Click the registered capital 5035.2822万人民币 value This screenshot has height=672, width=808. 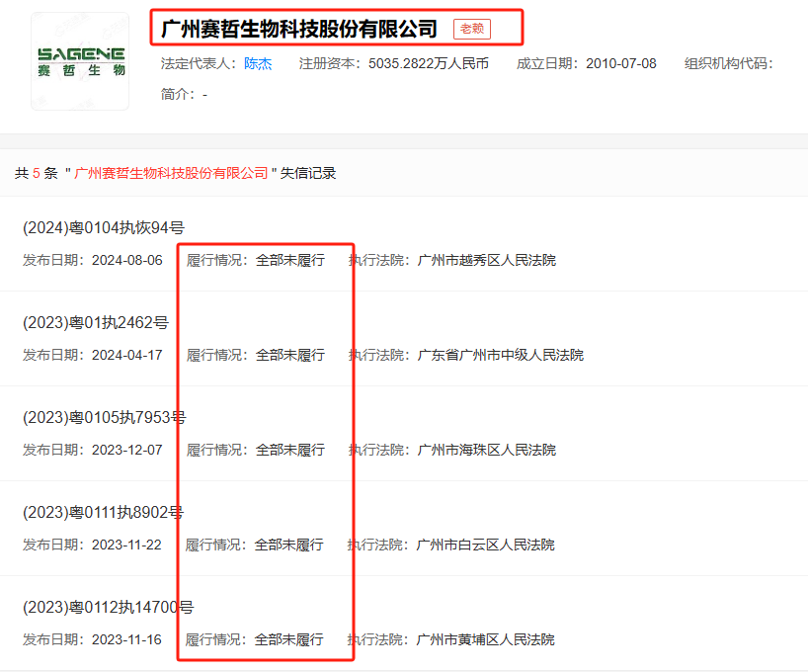429,64
